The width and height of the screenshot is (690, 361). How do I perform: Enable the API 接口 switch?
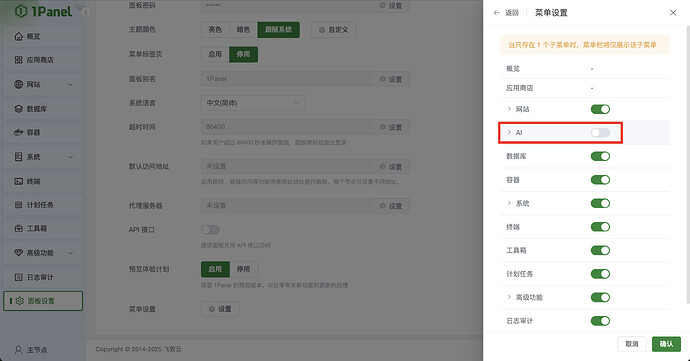(x=210, y=229)
